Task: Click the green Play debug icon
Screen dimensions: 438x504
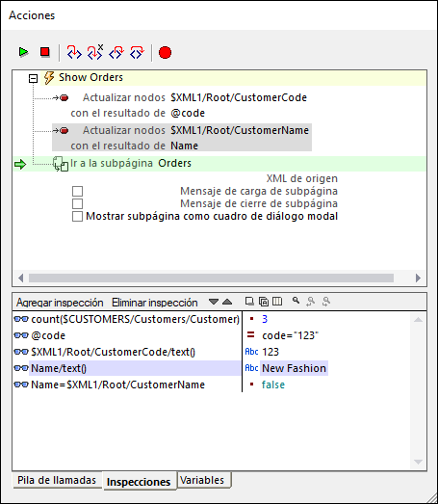Action: (x=24, y=52)
